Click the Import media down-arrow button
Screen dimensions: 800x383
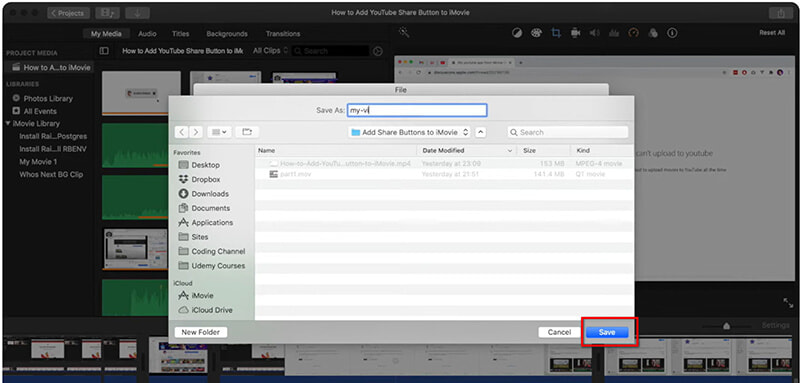pos(137,13)
